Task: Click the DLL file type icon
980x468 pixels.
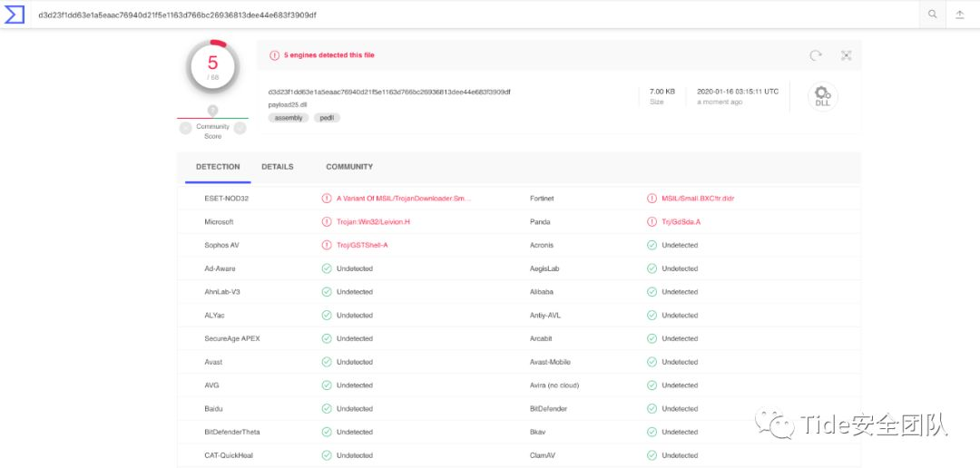Action: tap(822, 96)
